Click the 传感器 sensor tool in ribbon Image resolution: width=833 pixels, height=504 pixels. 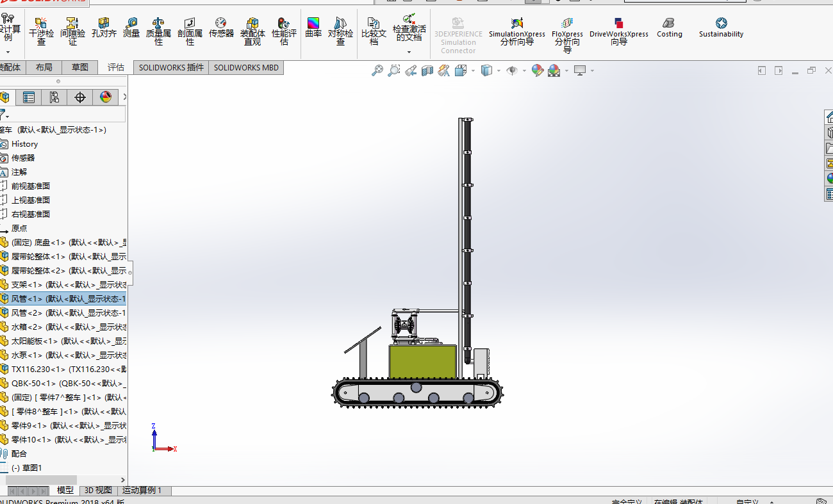coord(221,28)
